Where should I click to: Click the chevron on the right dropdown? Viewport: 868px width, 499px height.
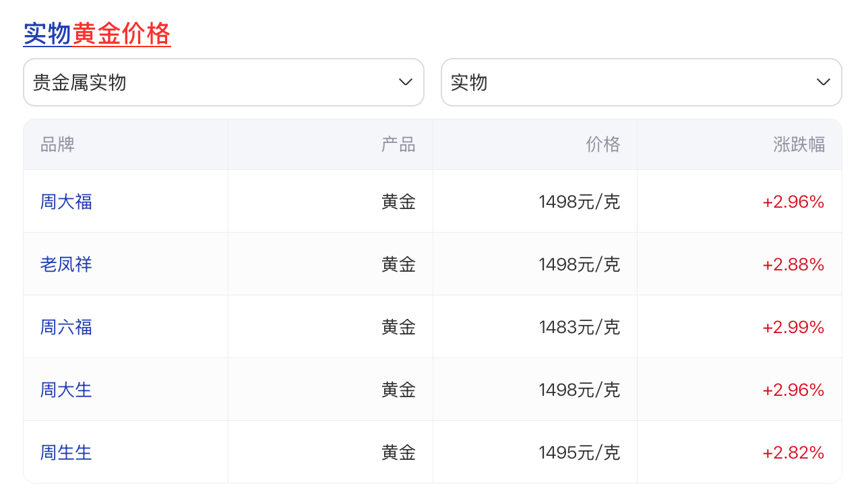click(823, 82)
